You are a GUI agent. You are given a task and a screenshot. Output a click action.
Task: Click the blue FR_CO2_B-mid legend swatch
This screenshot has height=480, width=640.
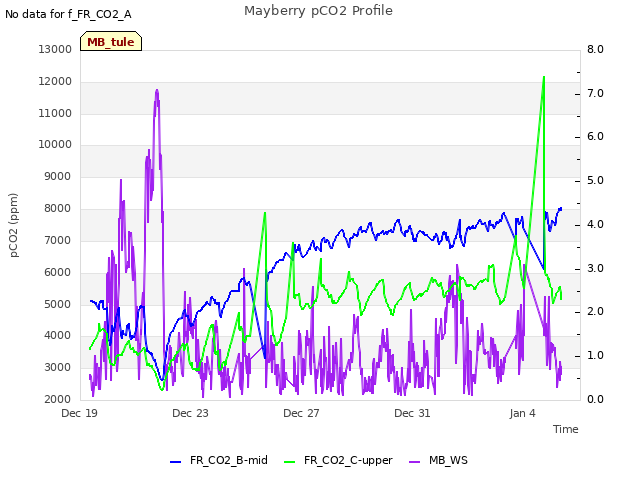pos(175,462)
